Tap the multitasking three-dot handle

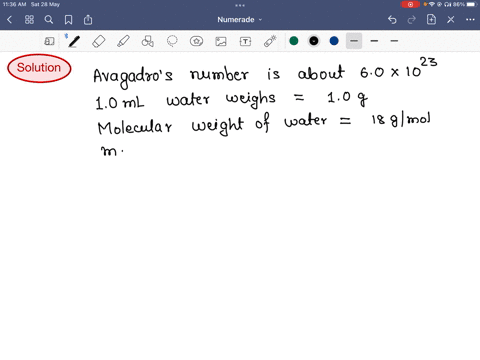pyautogui.click(x=240, y=5)
